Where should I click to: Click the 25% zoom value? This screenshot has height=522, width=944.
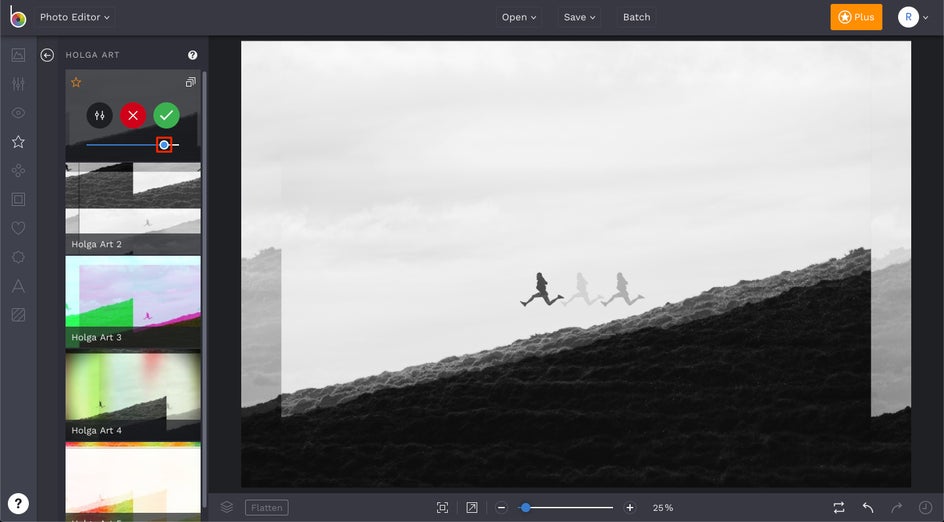point(663,508)
